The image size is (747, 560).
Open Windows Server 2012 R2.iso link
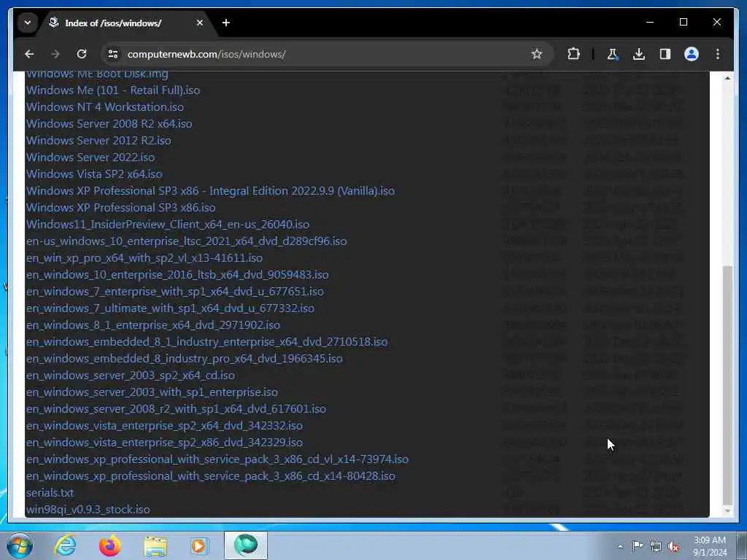[x=98, y=141]
